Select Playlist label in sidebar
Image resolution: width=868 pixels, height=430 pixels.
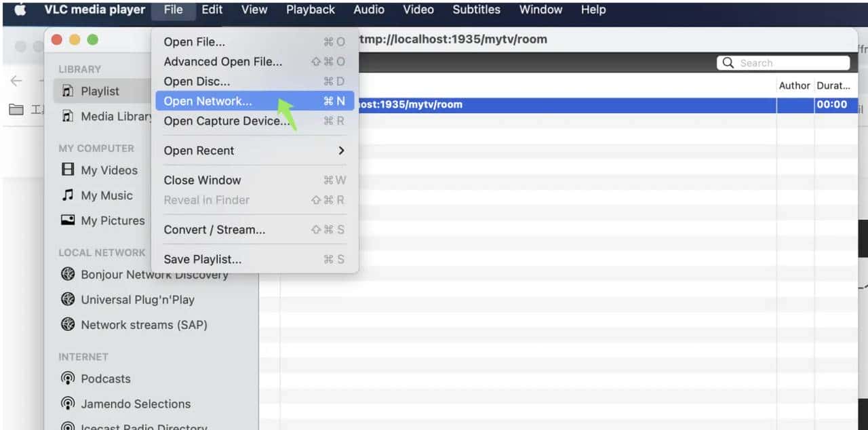100,91
